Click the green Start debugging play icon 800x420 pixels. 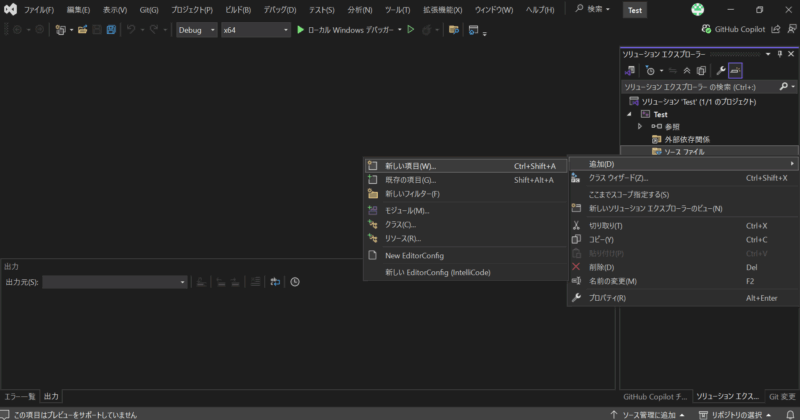click(x=301, y=30)
